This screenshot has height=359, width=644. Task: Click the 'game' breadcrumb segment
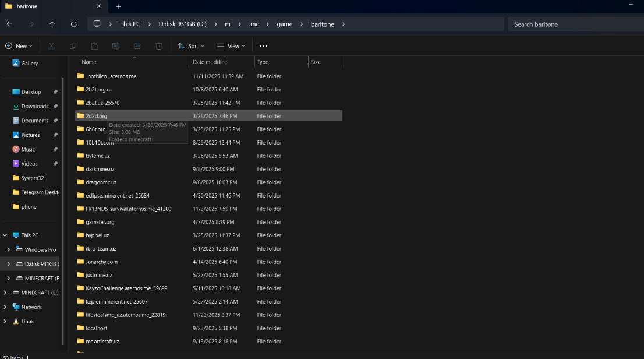point(284,24)
